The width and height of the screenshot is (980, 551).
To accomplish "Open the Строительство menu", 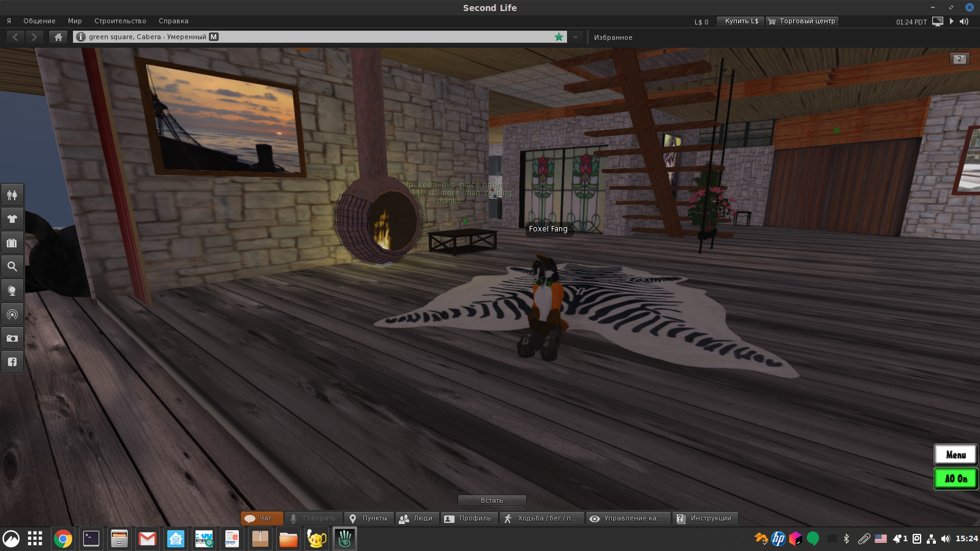I will click(x=120, y=21).
